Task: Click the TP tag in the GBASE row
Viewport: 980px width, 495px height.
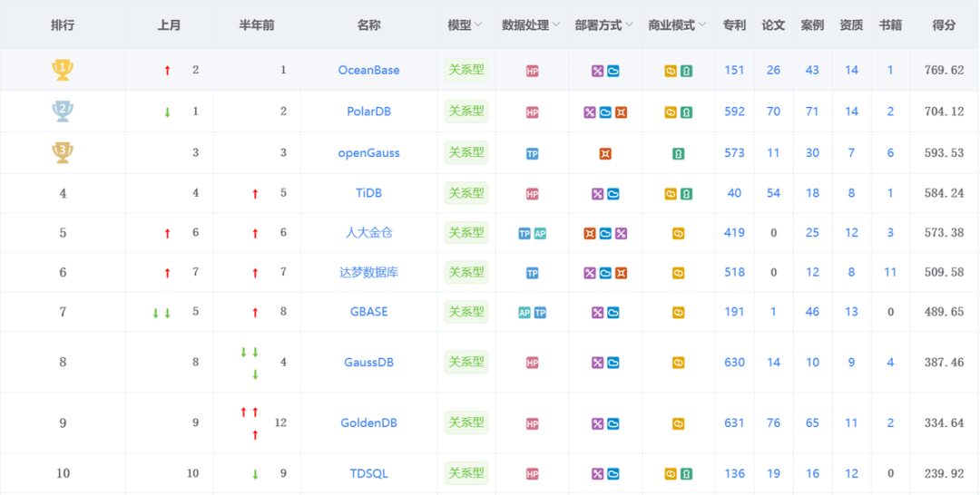Action: (x=540, y=313)
